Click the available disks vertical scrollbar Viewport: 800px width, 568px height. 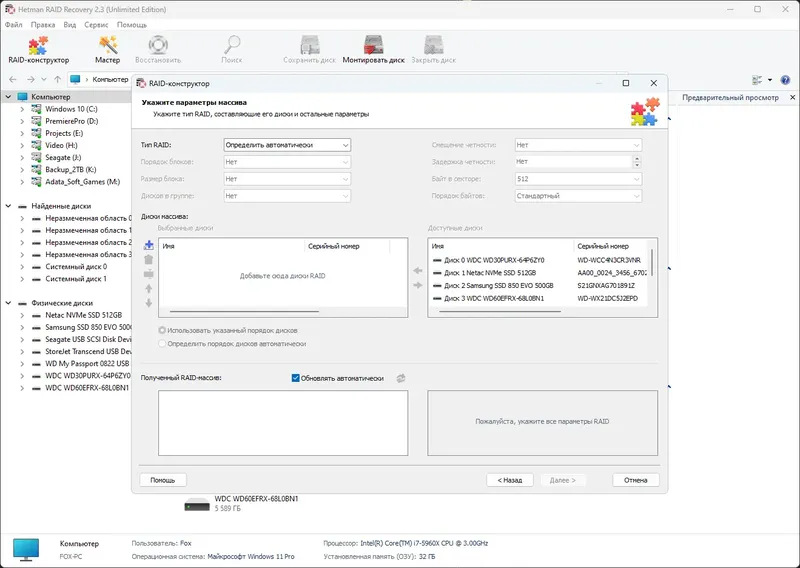pyautogui.click(x=653, y=263)
